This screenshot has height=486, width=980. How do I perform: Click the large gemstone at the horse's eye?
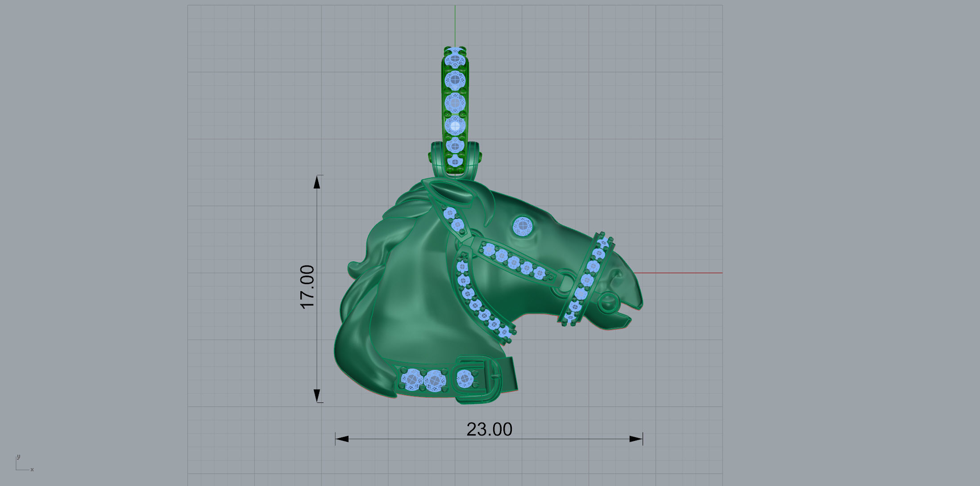(522, 226)
